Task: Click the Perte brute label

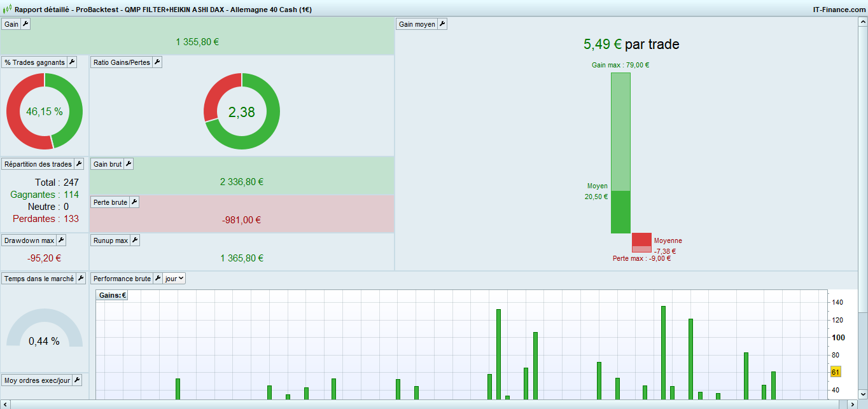Action: [x=110, y=202]
